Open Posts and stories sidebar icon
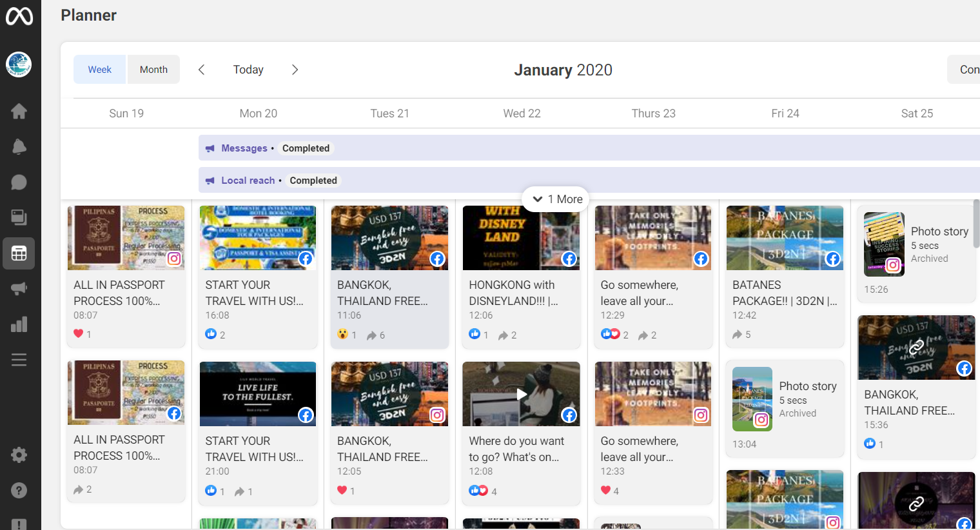The height and width of the screenshot is (530, 980). [x=19, y=217]
